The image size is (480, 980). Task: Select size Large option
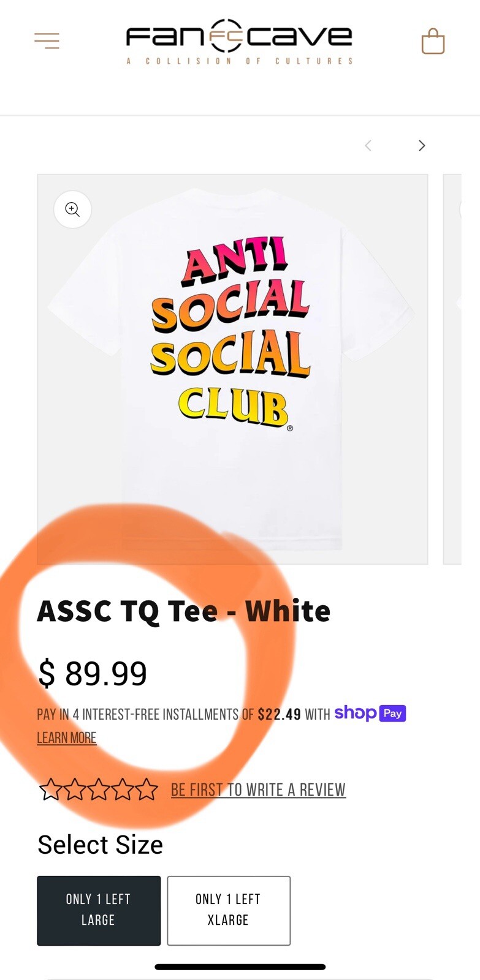coord(99,910)
